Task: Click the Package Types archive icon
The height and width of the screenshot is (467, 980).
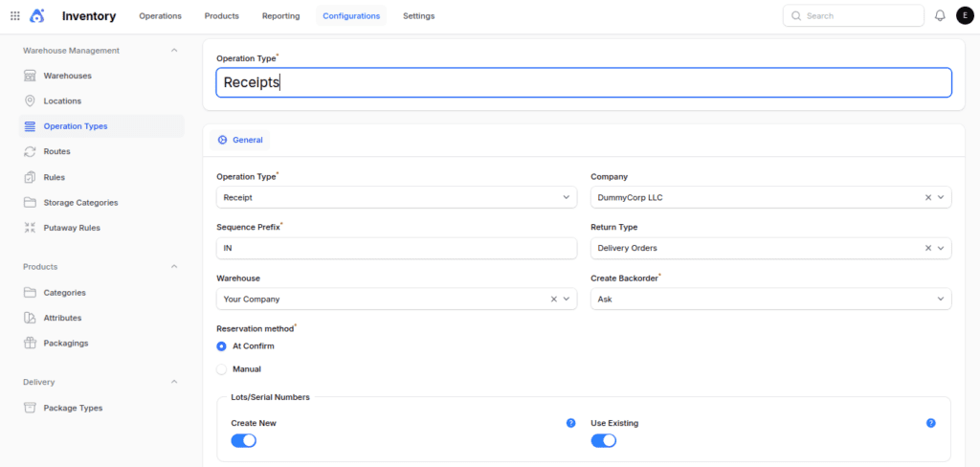Action: click(x=30, y=408)
